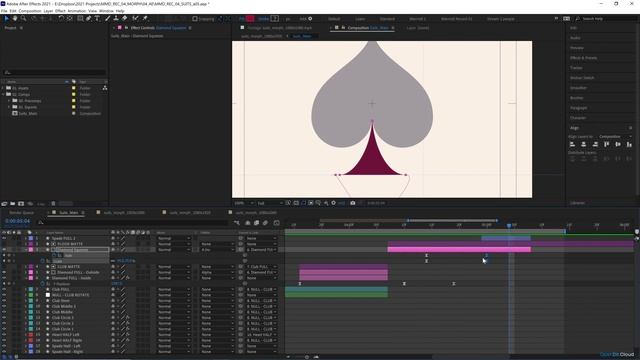Select the Clone Stamp tool

point(116,19)
